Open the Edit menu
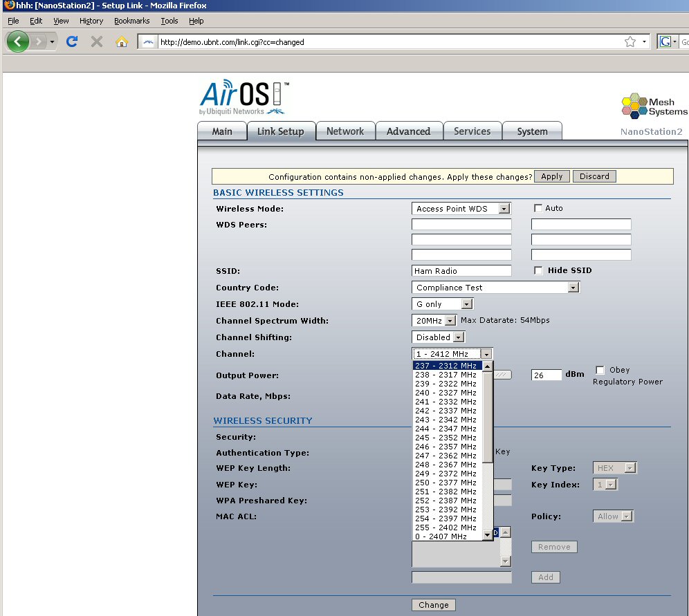The image size is (689, 616). click(x=36, y=21)
